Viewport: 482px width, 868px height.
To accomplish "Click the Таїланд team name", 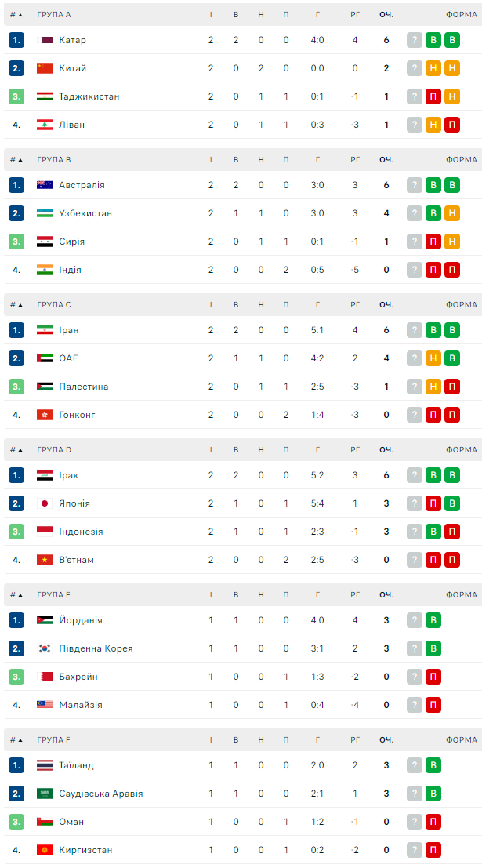I will click(x=76, y=765).
